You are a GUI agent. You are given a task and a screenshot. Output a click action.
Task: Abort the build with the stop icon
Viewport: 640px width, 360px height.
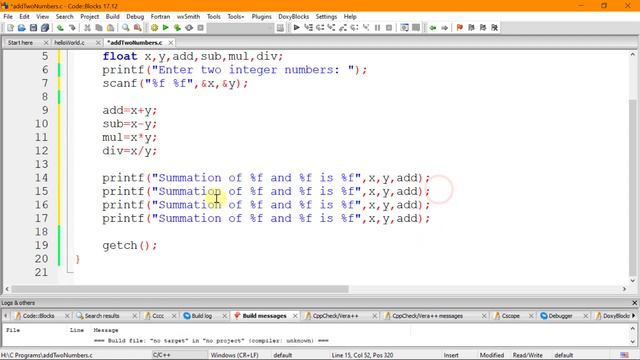coord(200,28)
